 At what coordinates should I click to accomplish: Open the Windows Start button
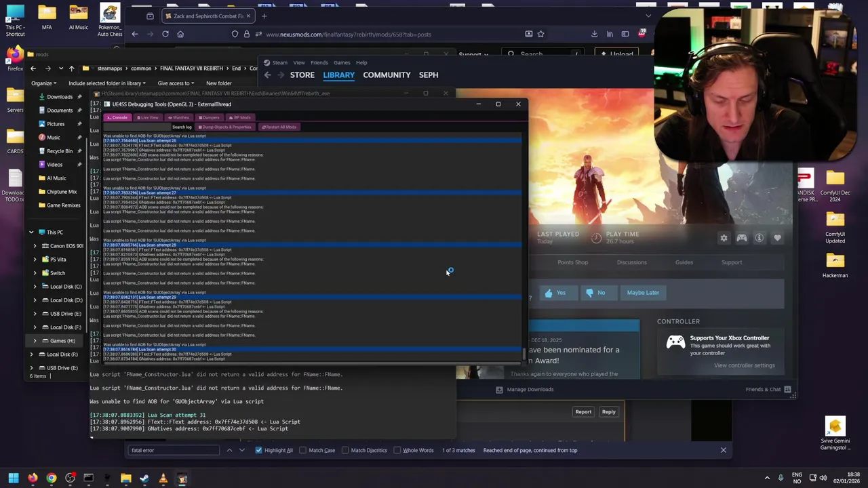coord(14,479)
